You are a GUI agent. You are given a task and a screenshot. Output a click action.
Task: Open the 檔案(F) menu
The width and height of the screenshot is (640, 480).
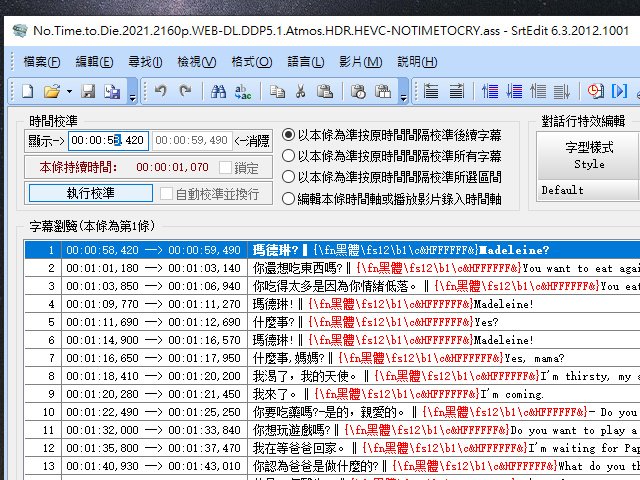42,62
